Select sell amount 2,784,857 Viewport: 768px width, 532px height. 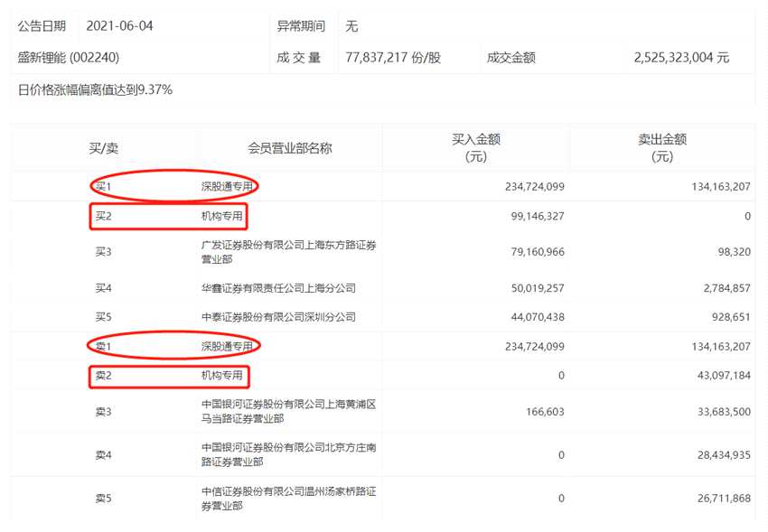(726, 288)
